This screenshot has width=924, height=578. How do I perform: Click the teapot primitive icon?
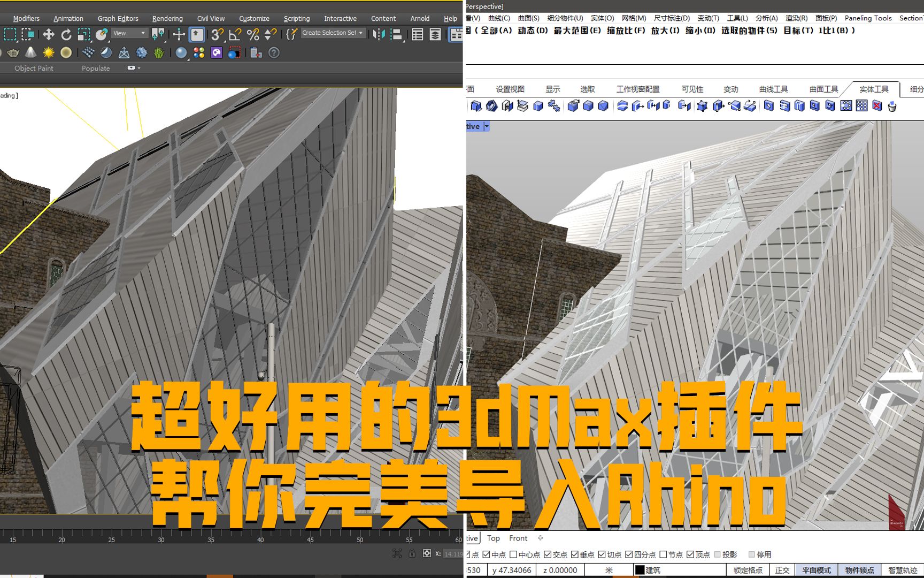[13, 53]
